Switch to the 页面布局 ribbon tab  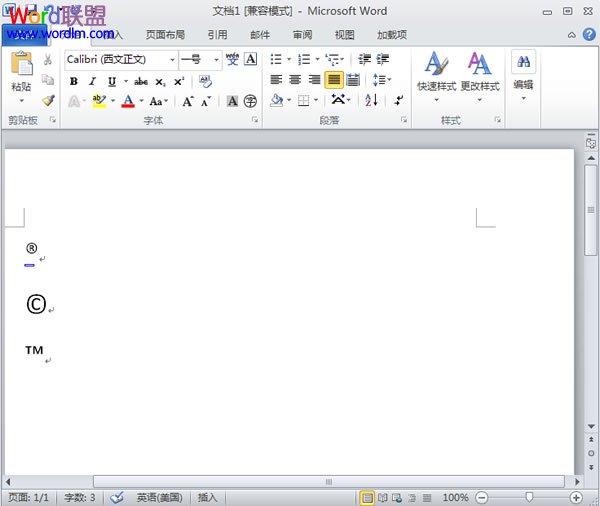[165, 35]
